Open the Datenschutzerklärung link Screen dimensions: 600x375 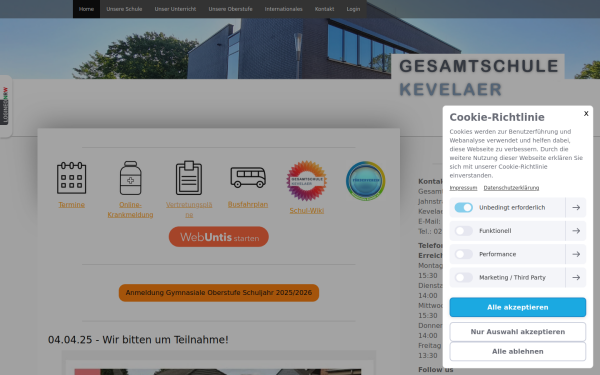click(511, 188)
